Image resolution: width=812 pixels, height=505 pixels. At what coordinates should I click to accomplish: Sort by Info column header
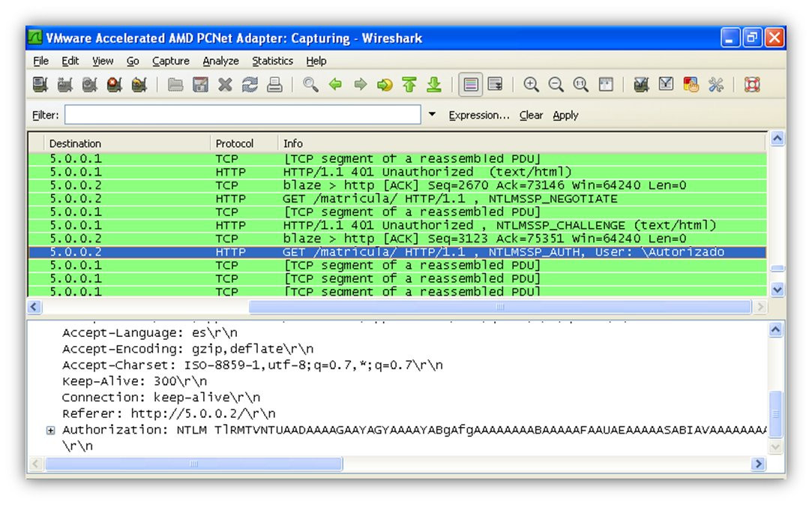coord(522,143)
